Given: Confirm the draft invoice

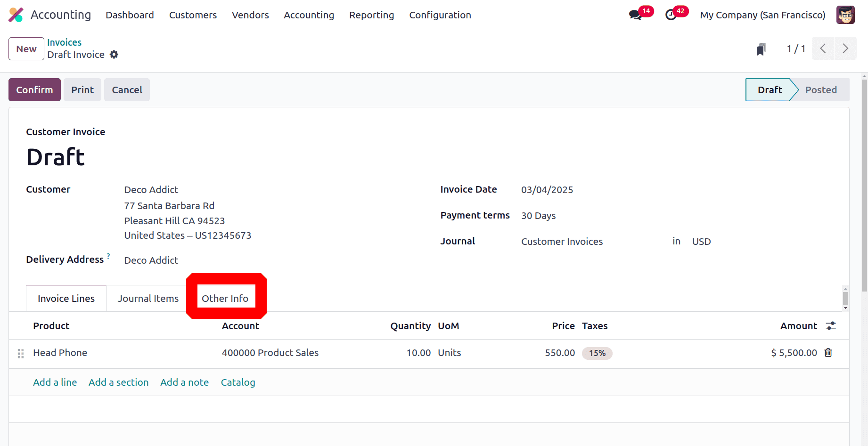Looking at the screenshot, I should [34, 89].
